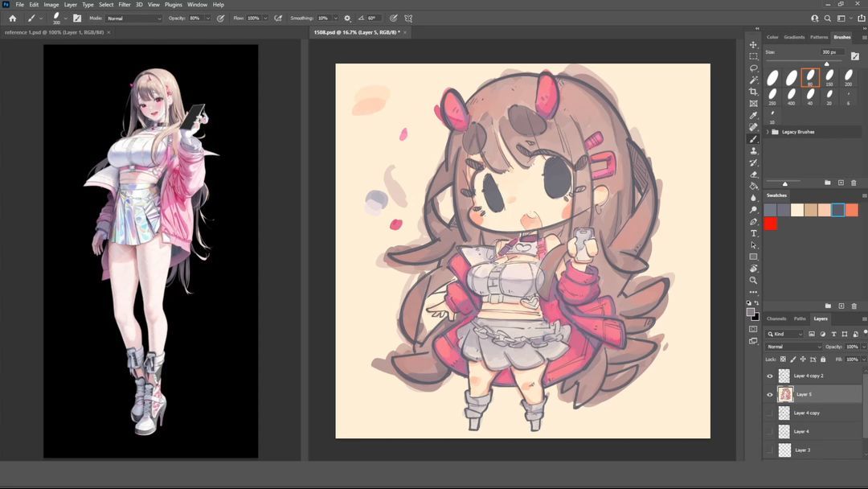Select the Move tool

click(x=753, y=45)
